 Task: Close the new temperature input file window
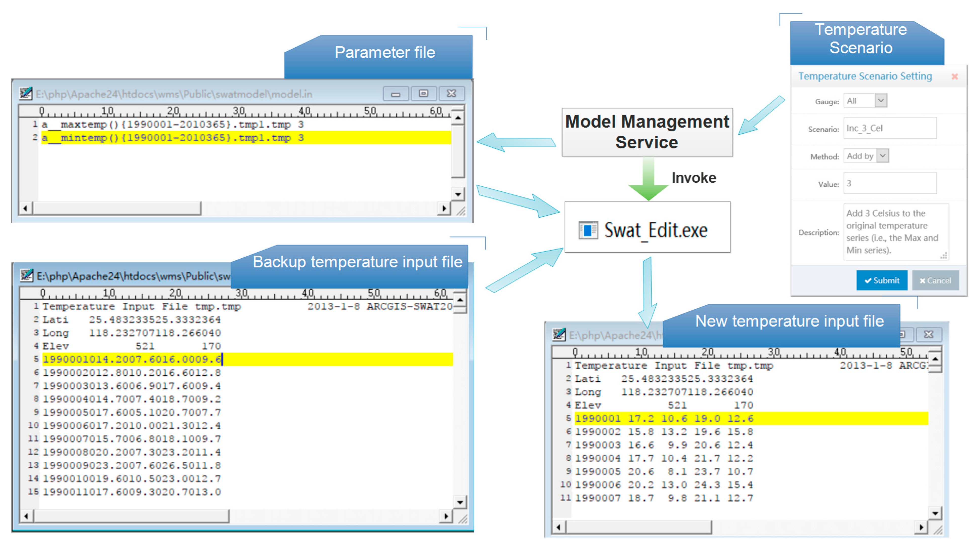click(929, 335)
